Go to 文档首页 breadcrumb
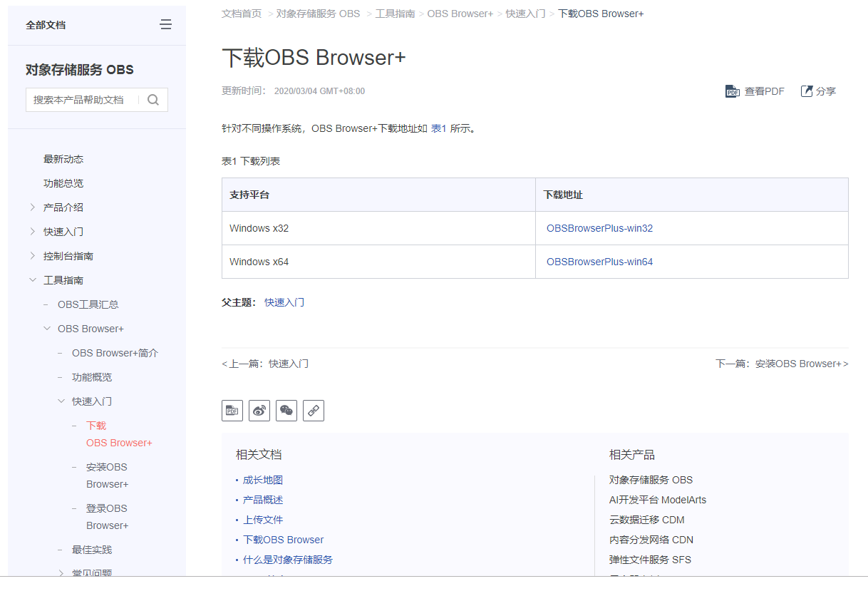The height and width of the screenshot is (596, 868). click(x=242, y=14)
